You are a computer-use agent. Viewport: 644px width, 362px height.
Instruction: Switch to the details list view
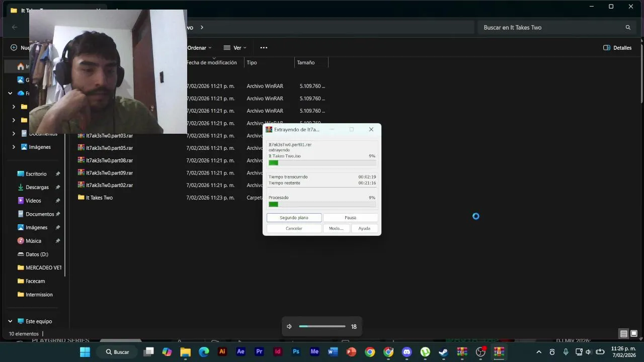pos(623,334)
